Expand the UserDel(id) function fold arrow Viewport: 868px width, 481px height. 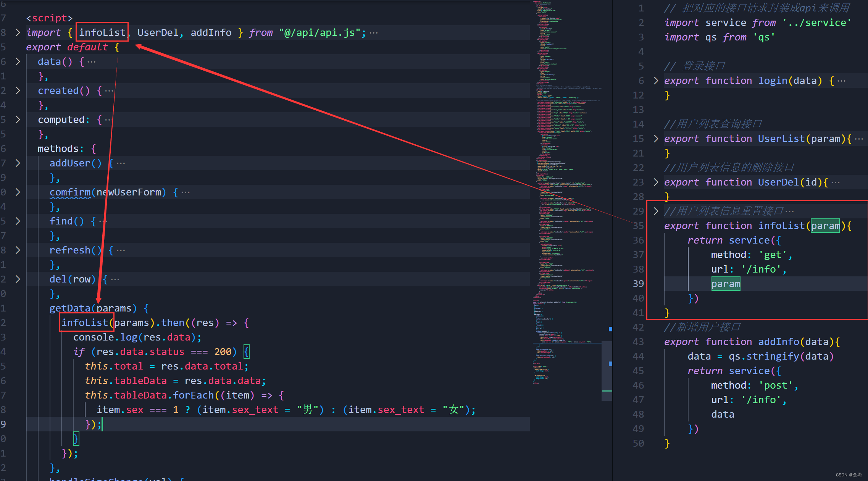[x=656, y=182]
